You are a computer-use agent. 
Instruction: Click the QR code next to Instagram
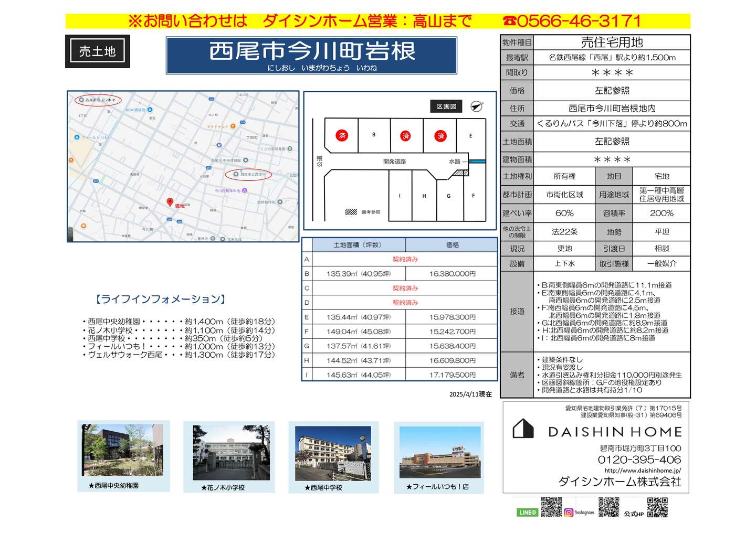coord(609,507)
